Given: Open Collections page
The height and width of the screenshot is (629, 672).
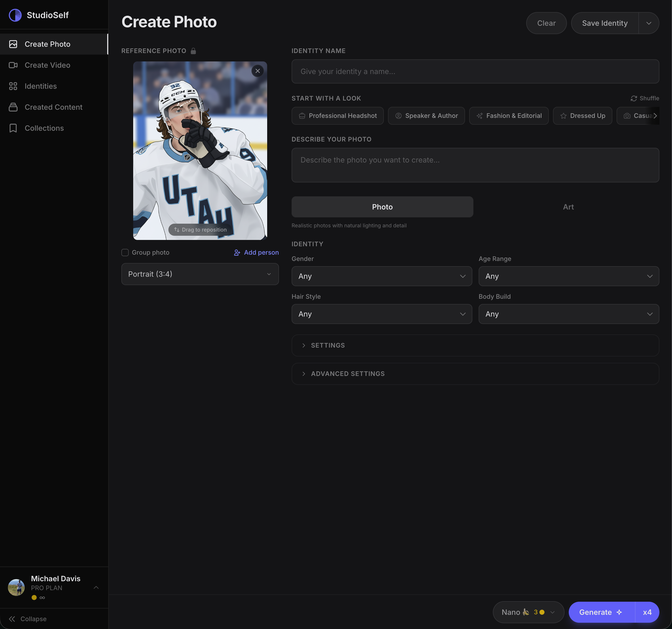Looking at the screenshot, I should pos(54,128).
